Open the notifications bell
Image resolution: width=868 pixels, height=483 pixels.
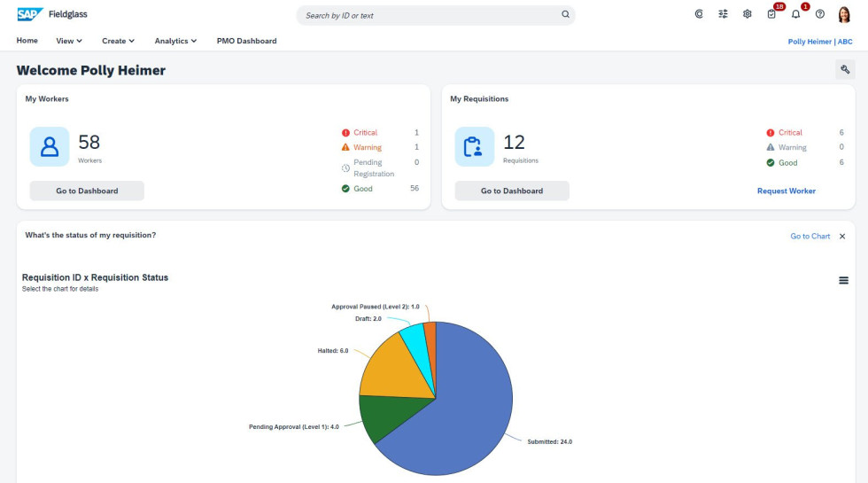pyautogui.click(x=795, y=14)
